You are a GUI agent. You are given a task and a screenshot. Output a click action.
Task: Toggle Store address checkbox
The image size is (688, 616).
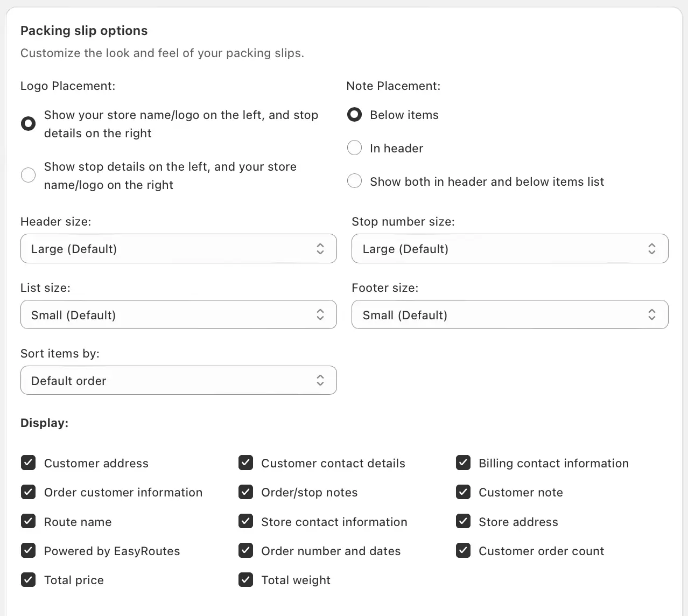point(463,521)
